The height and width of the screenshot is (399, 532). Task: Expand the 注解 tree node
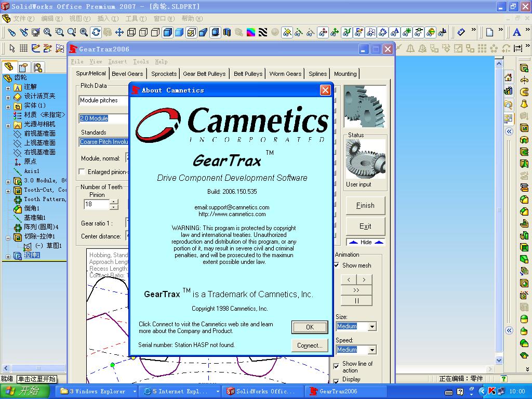click(x=8, y=88)
